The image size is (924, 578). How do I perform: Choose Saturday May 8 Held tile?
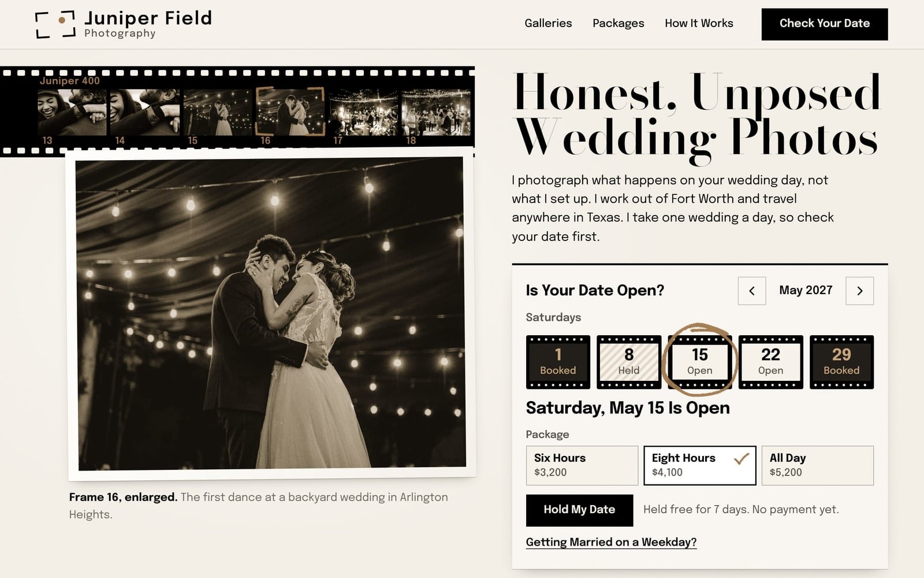tap(629, 362)
